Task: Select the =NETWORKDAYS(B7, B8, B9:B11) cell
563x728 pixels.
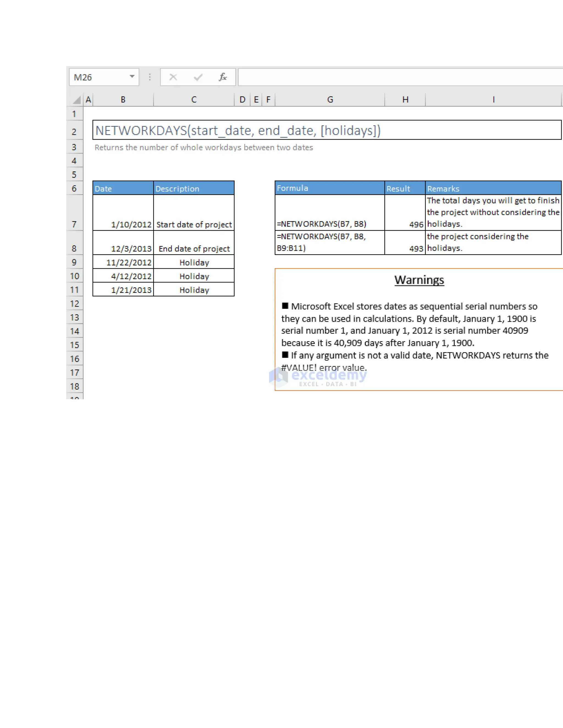Action: click(330, 243)
